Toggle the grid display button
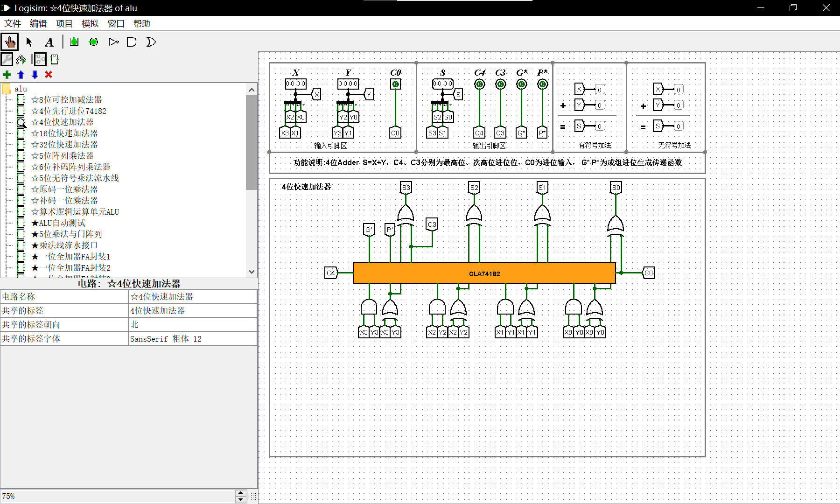The image size is (840, 504). [x=252, y=497]
